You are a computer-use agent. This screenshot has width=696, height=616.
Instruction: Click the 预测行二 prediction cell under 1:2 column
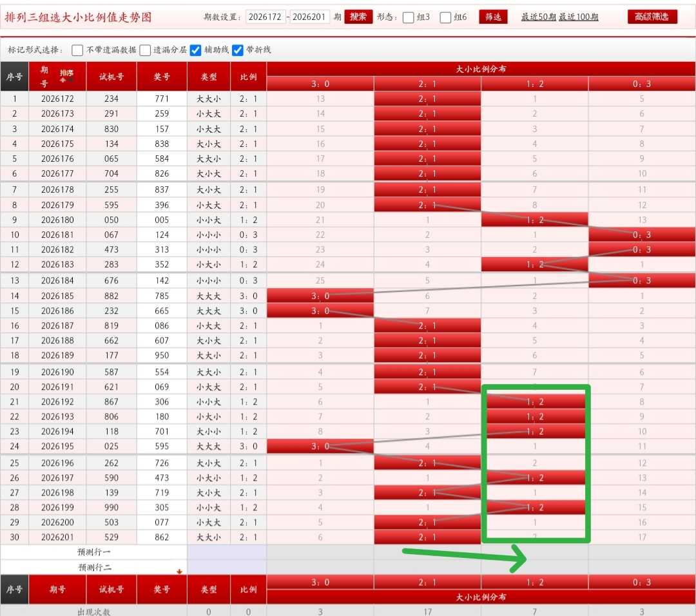pyautogui.click(x=535, y=567)
